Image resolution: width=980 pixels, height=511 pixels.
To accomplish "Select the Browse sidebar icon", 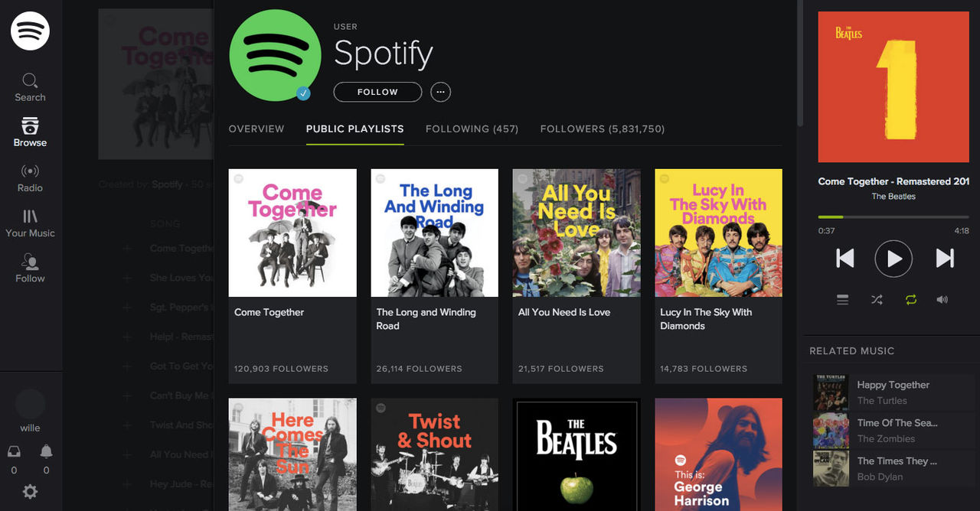I will 30,132.
